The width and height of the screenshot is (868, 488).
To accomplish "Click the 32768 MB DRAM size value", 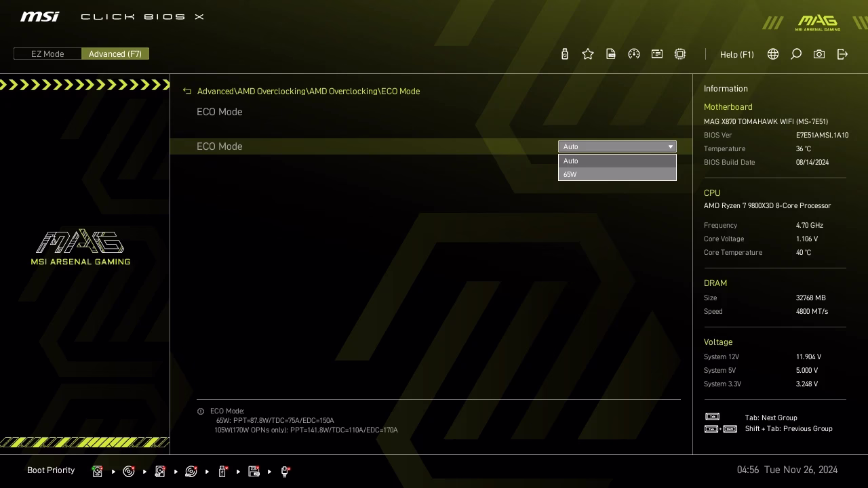I will (811, 298).
